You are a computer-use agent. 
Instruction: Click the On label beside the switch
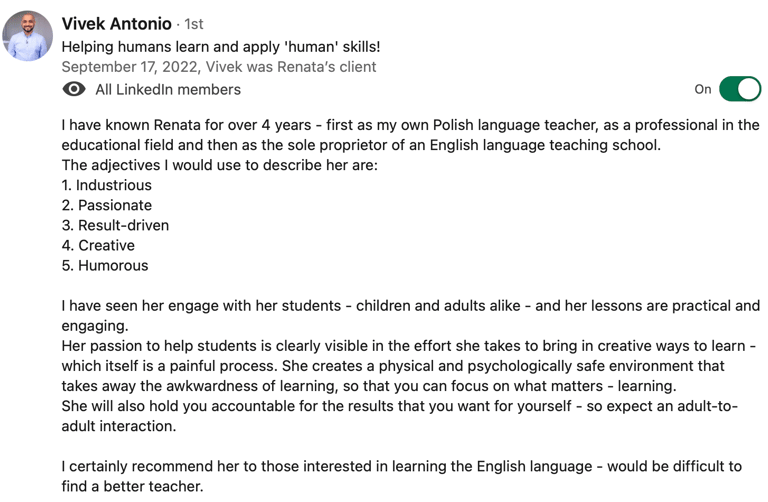(702, 89)
